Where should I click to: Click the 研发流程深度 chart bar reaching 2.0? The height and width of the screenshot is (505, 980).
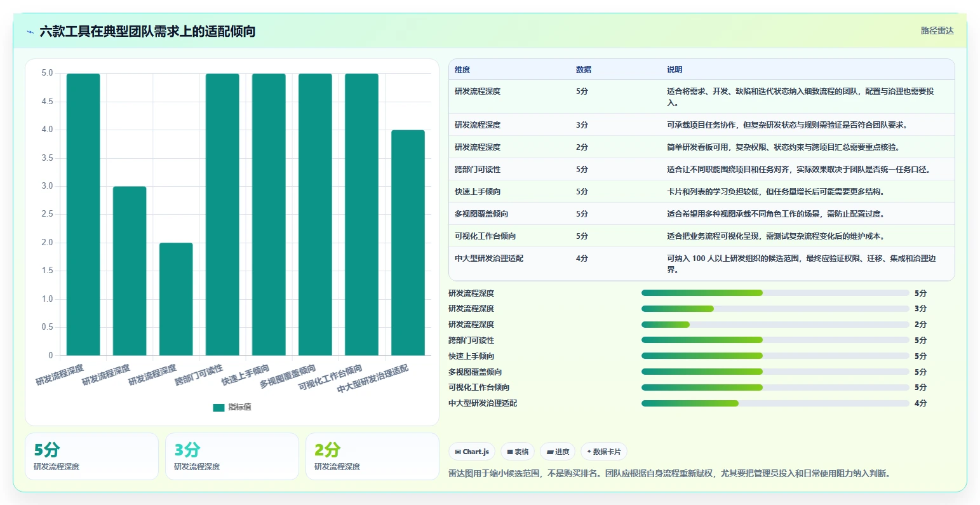(176, 299)
